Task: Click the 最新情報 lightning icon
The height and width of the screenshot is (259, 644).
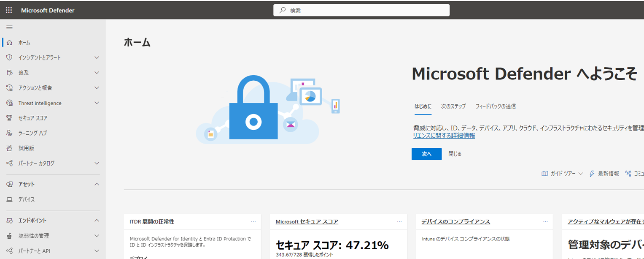Action: click(592, 174)
